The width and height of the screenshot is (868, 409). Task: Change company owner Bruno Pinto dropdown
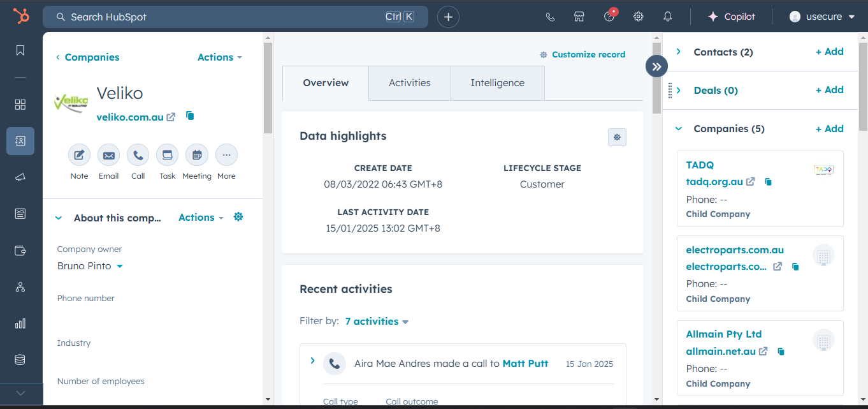pyautogui.click(x=90, y=266)
